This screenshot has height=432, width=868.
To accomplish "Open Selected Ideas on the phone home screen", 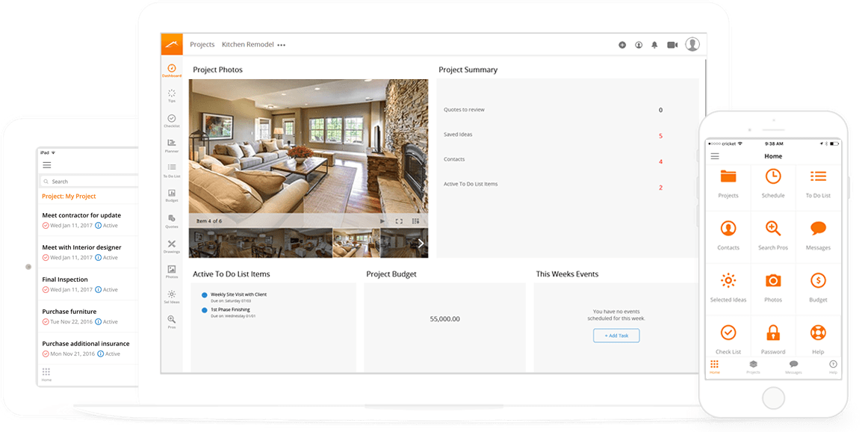I will point(728,288).
